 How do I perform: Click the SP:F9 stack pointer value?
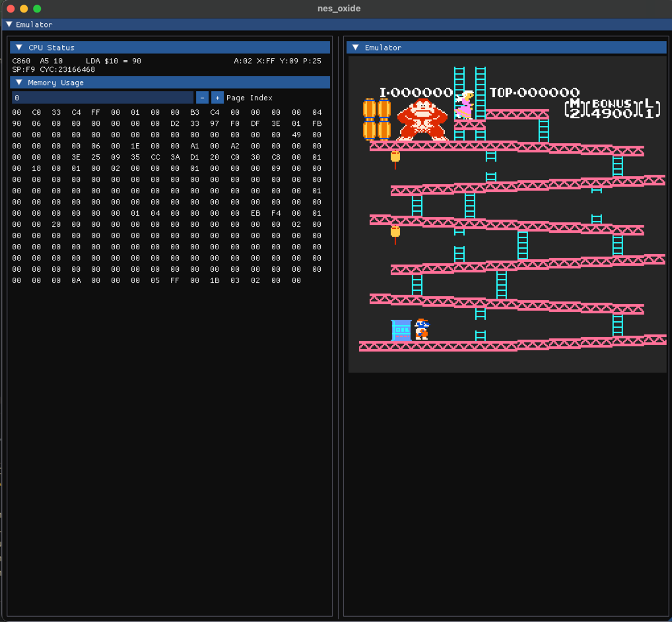click(24, 69)
